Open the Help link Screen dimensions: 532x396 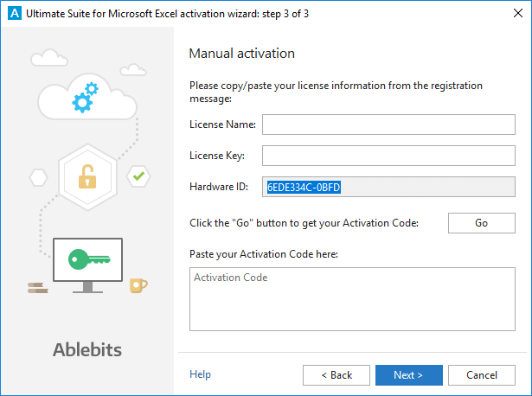(x=200, y=374)
